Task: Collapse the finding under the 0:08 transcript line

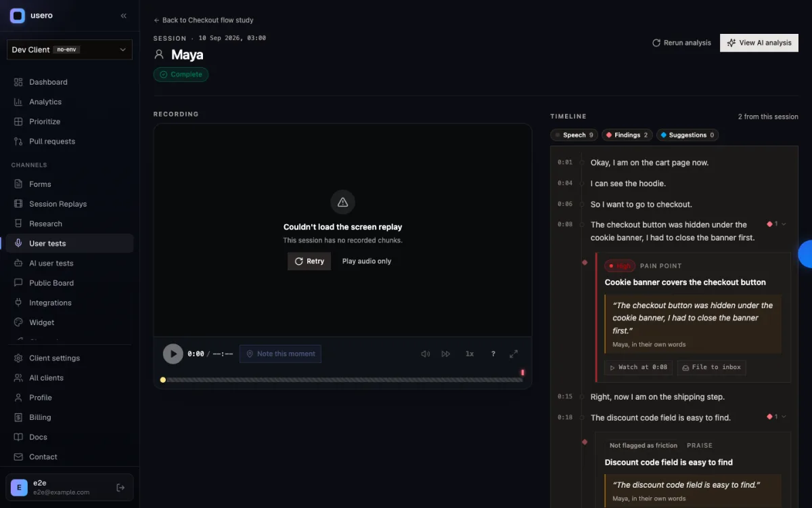Action: pos(776,224)
